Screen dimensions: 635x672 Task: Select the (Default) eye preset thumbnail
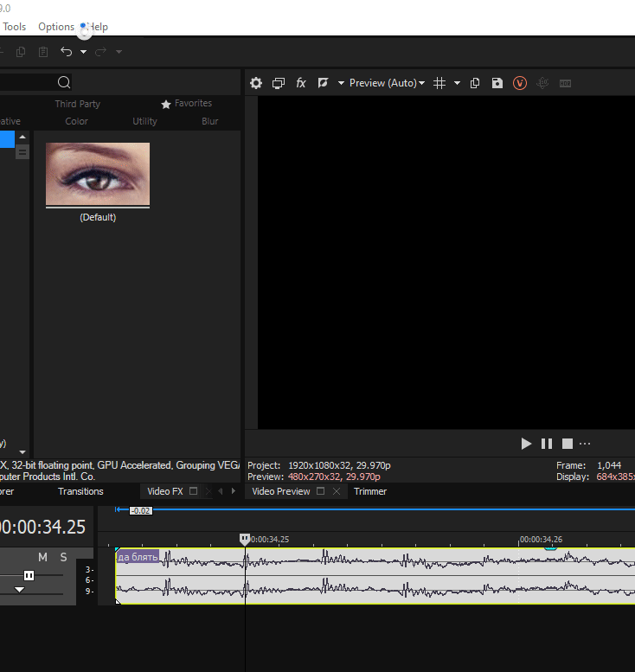pyautogui.click(x=98, y=176)
